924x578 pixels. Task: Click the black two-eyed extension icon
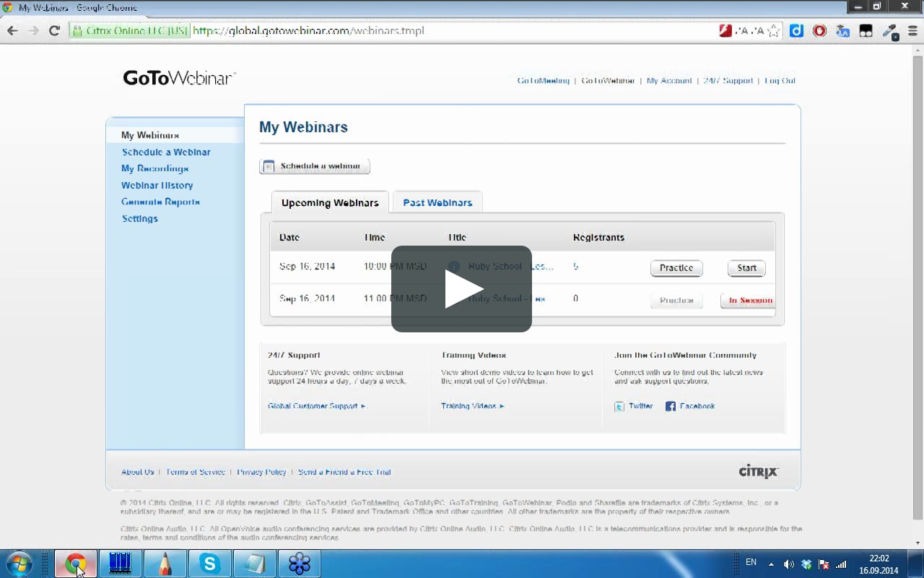coord(866,31)
